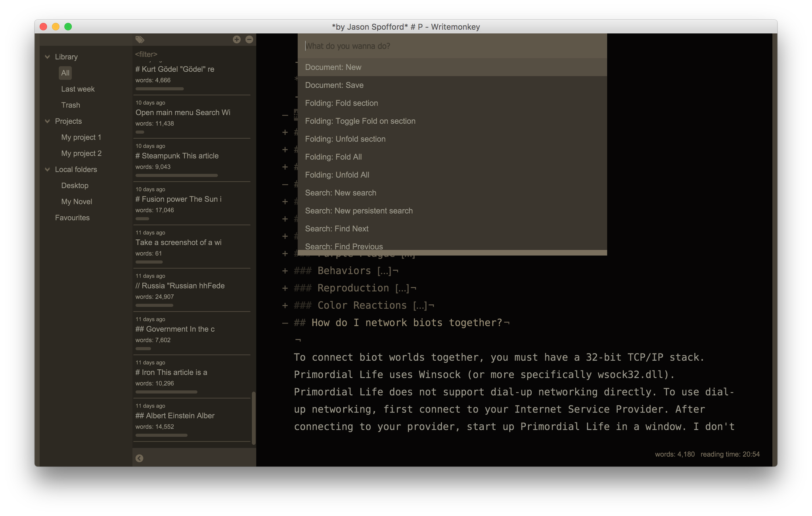Unfold the Reproduction section via its plus marker
Screen dimensions: 812x516
[x=285, y=288]
